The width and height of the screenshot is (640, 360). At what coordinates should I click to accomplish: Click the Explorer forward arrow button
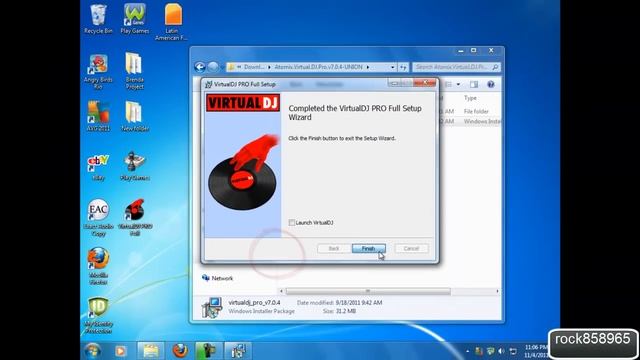tap(213, 67)
